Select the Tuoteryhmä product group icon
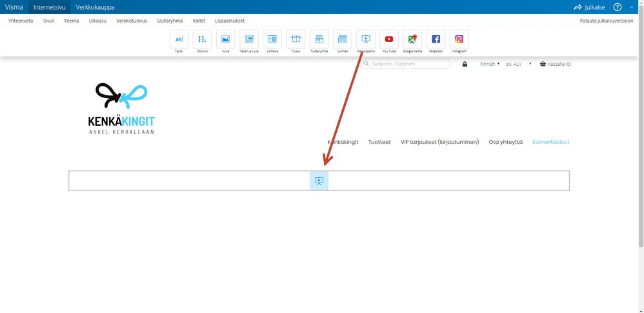 point(319,39)
